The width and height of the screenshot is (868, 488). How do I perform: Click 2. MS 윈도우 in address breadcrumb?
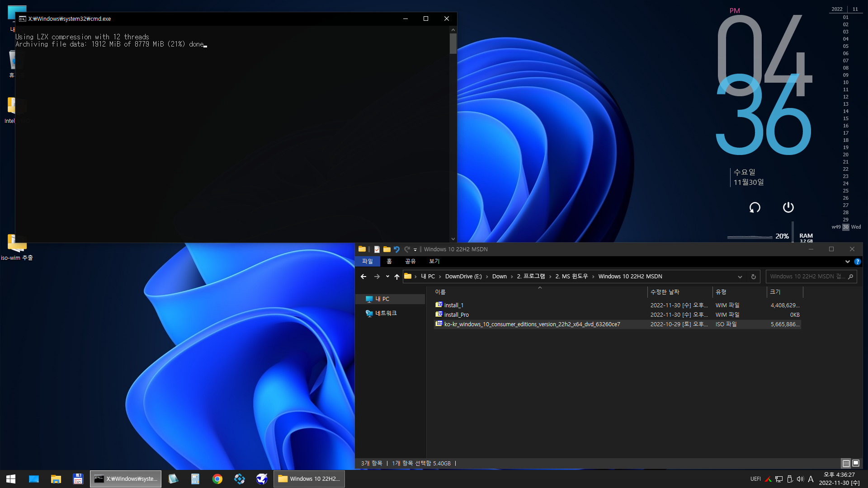click(x=572, y=277)
